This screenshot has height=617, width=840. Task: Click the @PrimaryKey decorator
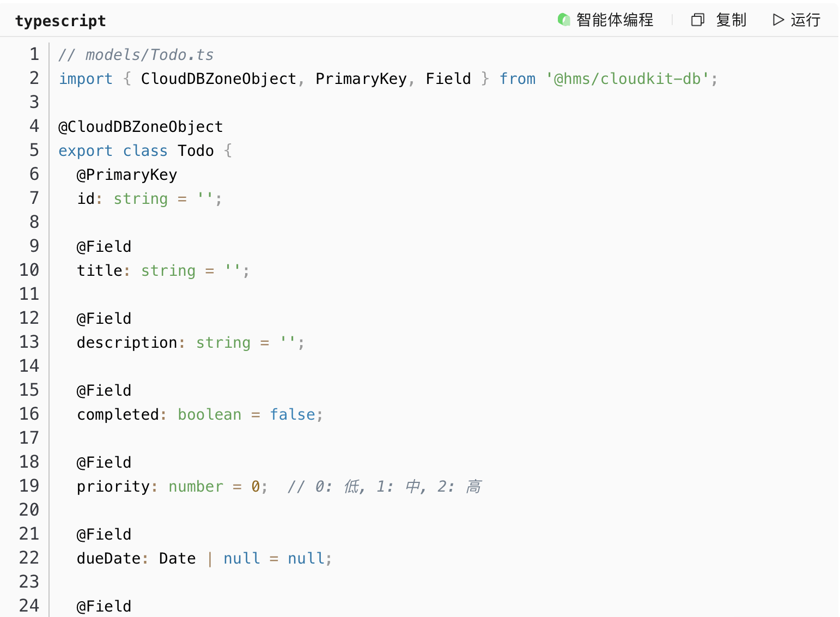127,175
